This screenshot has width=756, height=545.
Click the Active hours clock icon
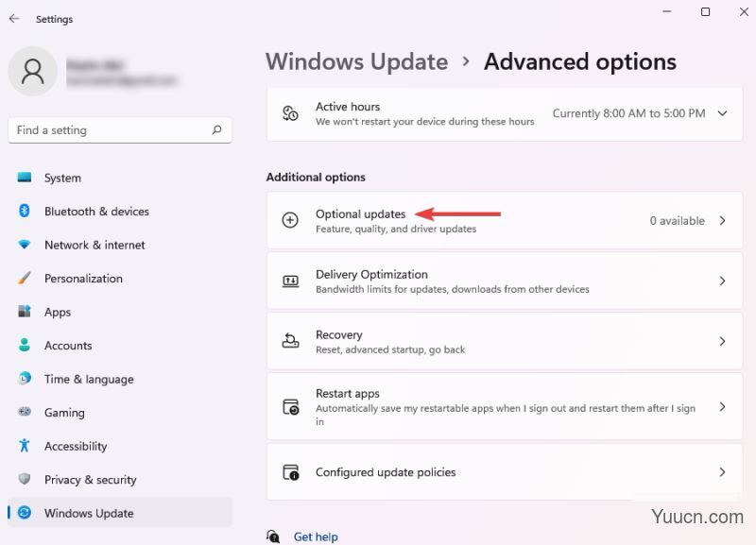coord(290,113)
